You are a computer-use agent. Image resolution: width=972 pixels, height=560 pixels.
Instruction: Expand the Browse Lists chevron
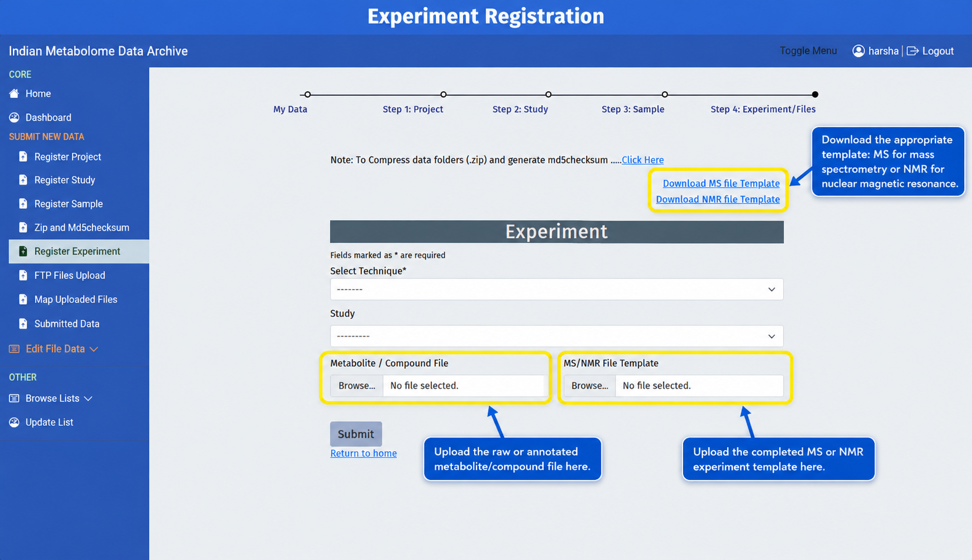tap(88, 398)
